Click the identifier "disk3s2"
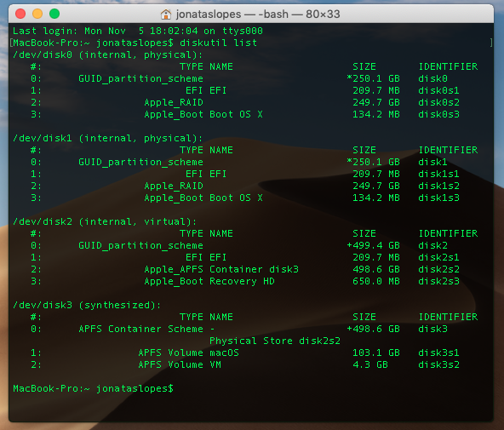This screenshot has width=504, height=430. (438, 364)
